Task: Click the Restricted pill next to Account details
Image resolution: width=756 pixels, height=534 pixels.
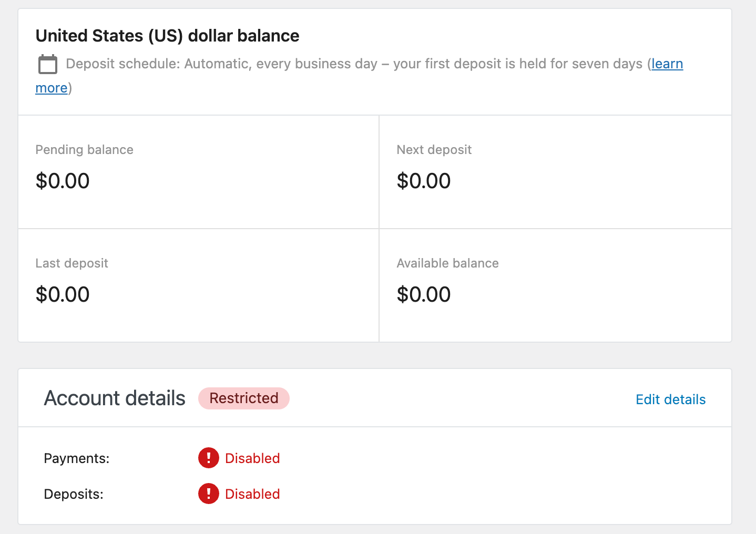Action: pyautogui.click(x=243, y=398)
